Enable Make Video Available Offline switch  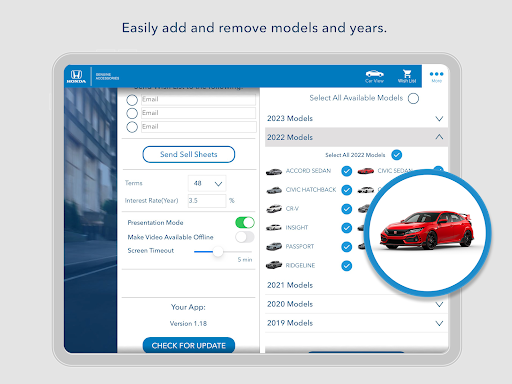pyautogui.click(x=245, y=237)
